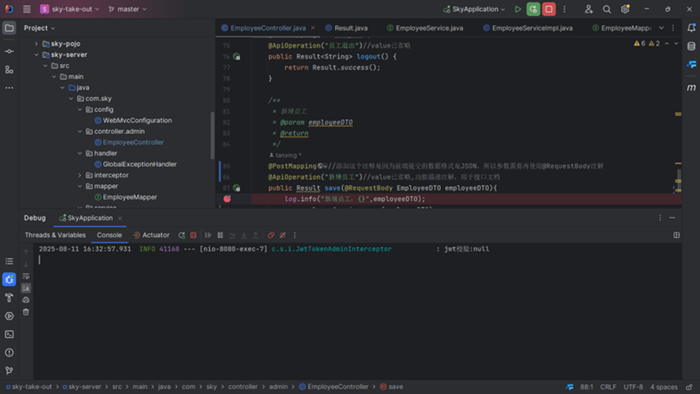Open the Code With Me user icon
This screenshot has width=700, height=394.
(588, 9)
